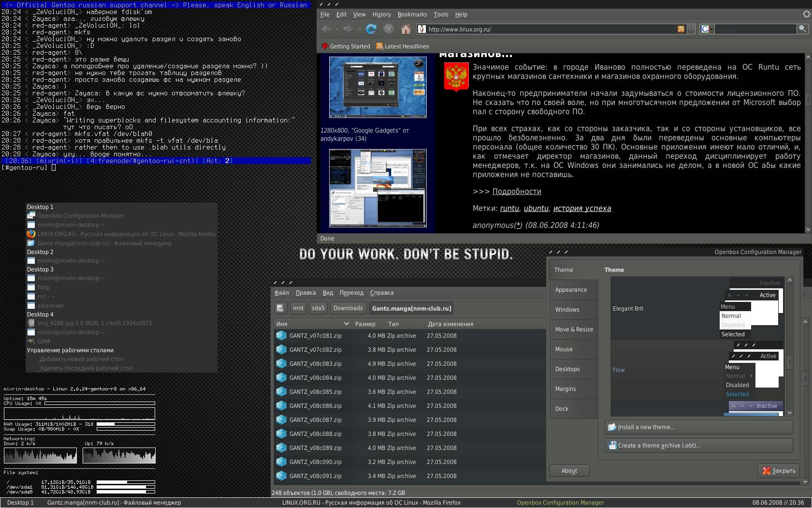Switch to Windows tab in Openbox config

tap(574, 310)
